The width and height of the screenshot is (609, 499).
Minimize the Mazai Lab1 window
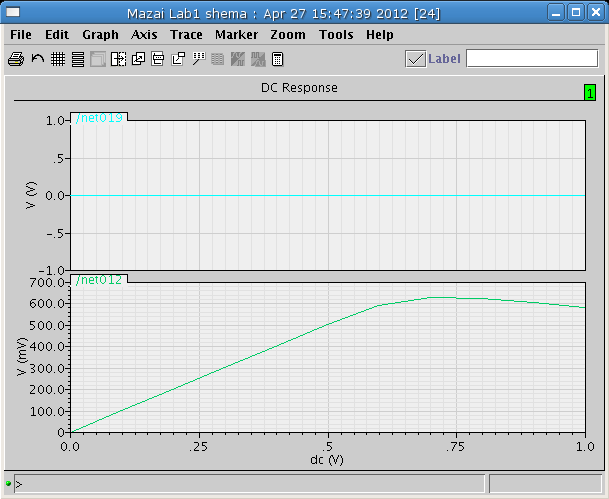(x=556, y=12)
